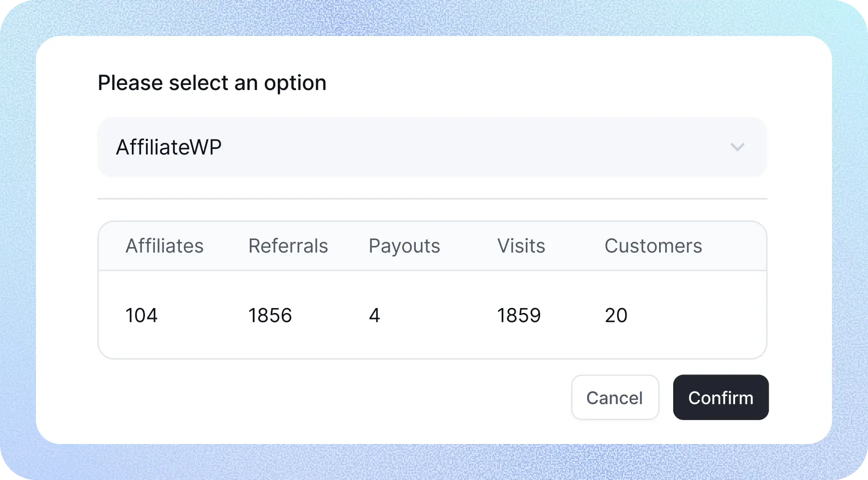Click the Affiliates value 104

[141, 315]
